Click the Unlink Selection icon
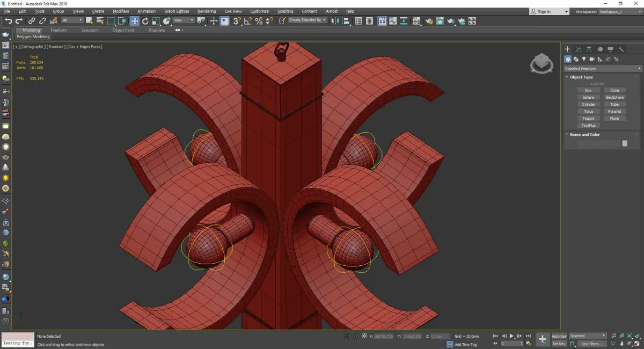The width and height of the screenshot is (644, 349). pos(42,21)
